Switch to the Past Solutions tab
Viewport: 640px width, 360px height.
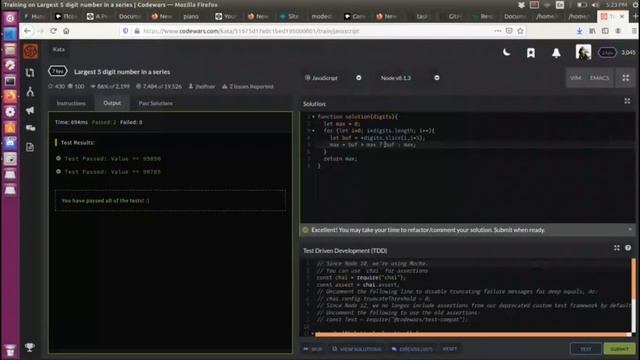(x=156, y=103)
